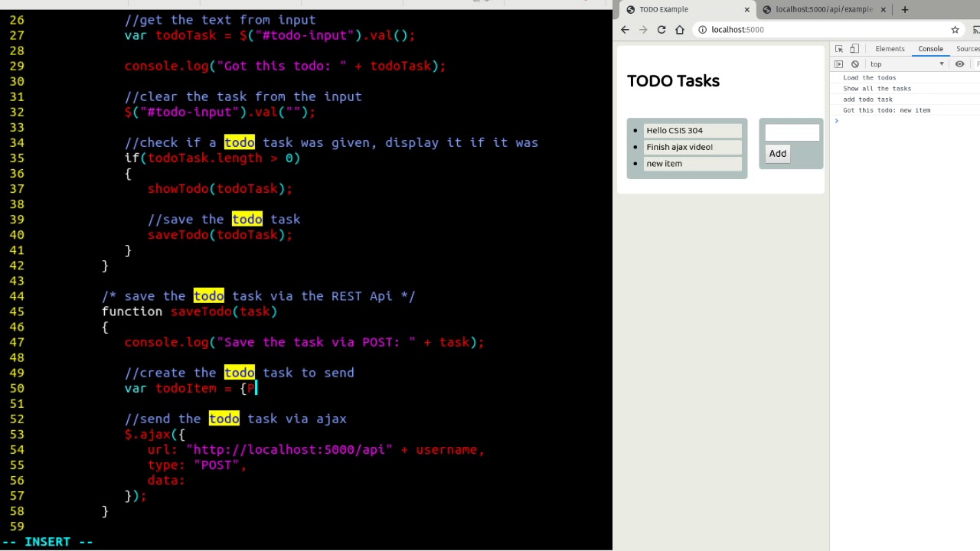This screenshot has width=980, height=551.
Task: Click 'if(todoTask.length > 0)' condition
Action: [212, 158]
